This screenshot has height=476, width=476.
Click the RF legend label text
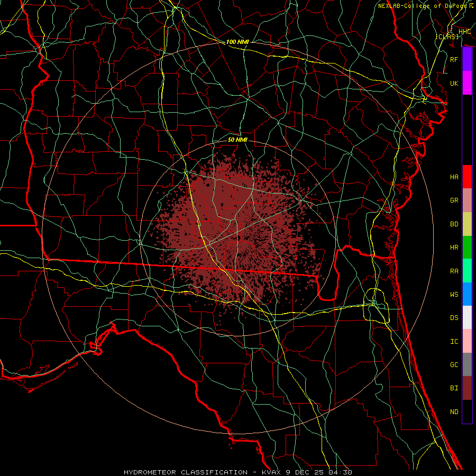[x=454, y=59]
